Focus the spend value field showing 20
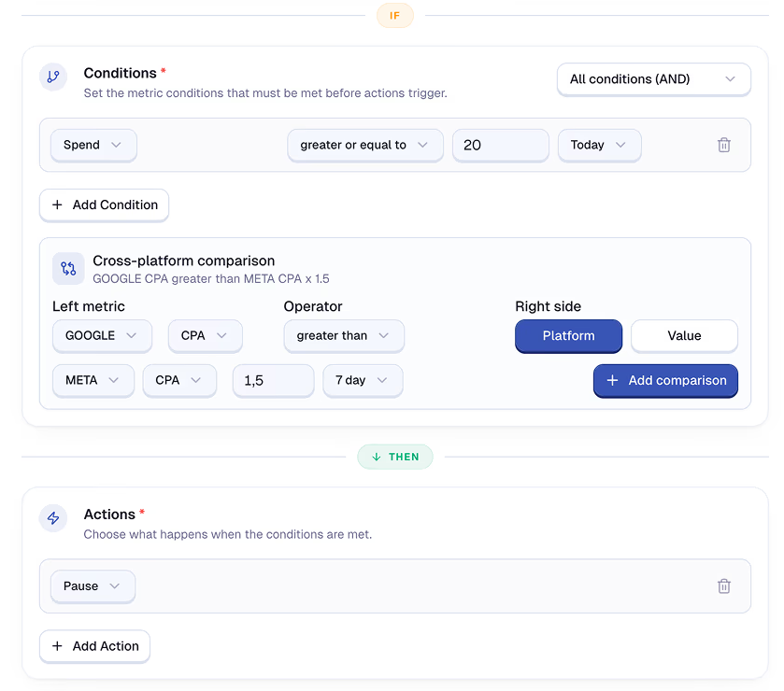Image resolution: width=784 pixels, height=691 pixels. coord(501,145)
